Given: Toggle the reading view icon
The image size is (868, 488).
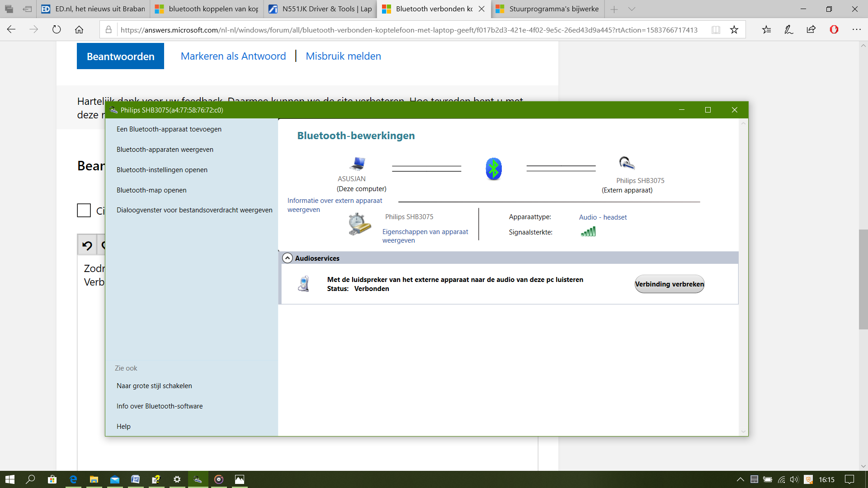Looking at the screenshot, I should click(716, 30).
